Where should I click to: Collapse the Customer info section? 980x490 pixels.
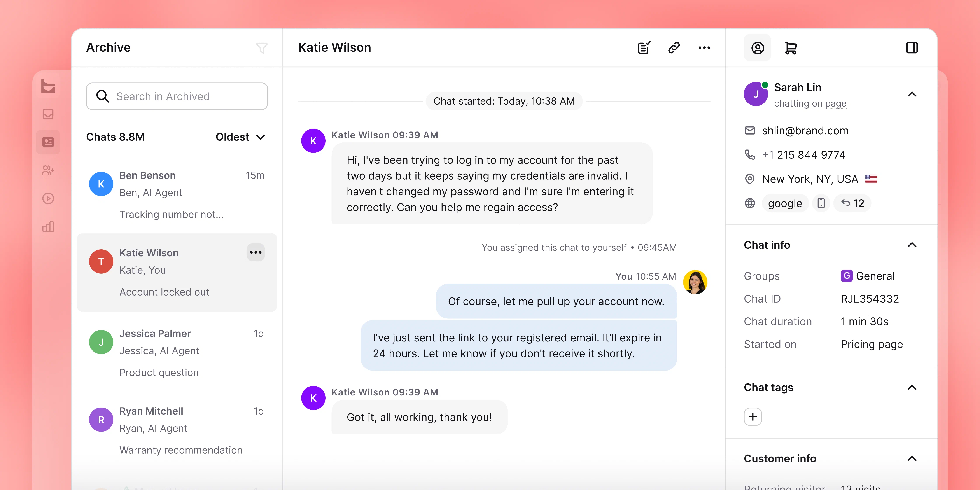tap(912, 458)
